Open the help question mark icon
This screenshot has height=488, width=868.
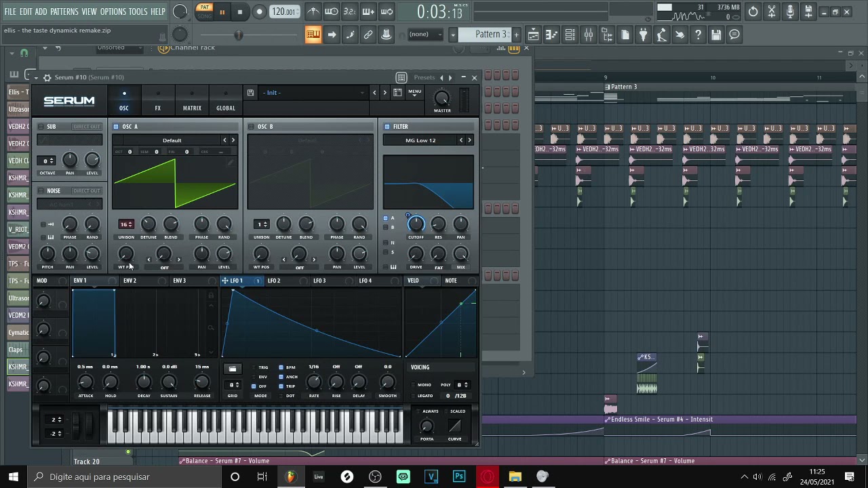point(698,35)
